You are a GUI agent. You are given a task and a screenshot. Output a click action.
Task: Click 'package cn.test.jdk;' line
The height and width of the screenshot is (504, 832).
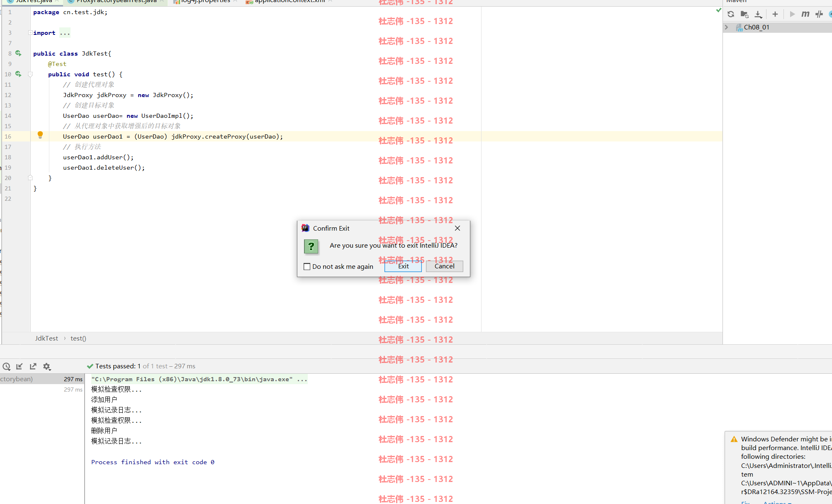click(70, 12)
